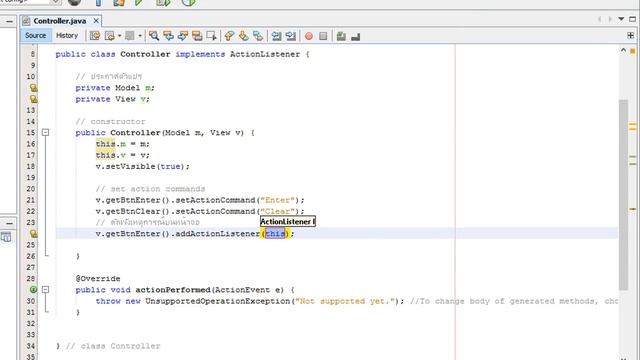Close the Controller.java tab
The image size is (640, 360).
(x=96, y=20)
